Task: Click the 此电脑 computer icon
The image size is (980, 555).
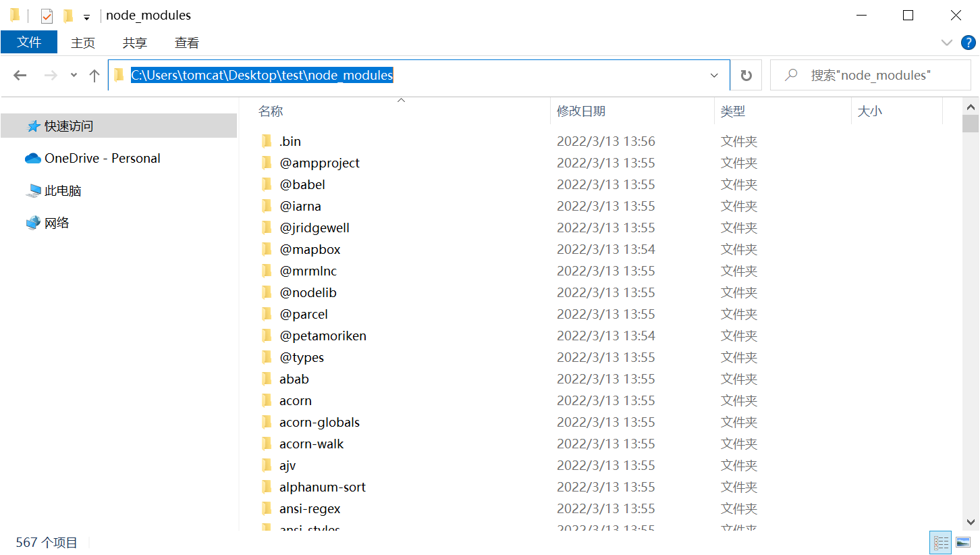Action: click(x=33, y=191)
